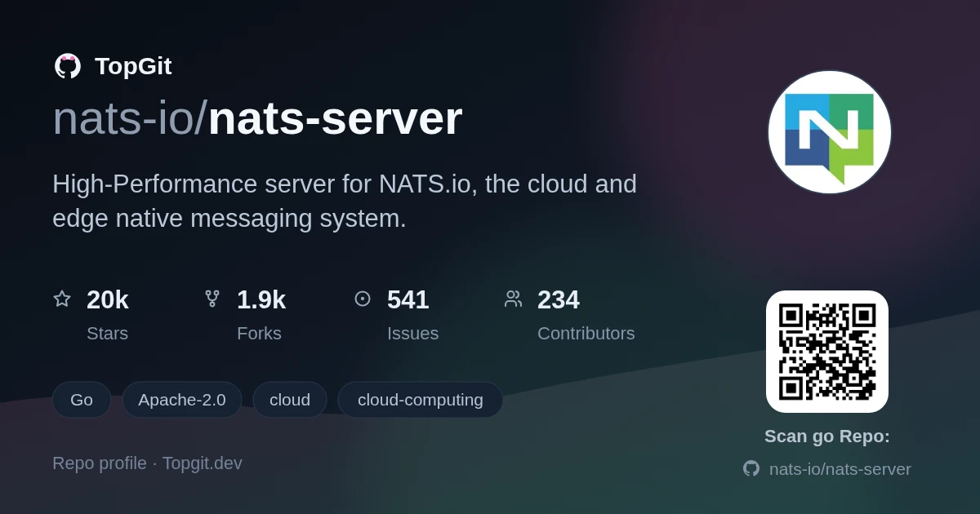Click the contributors people icon beside 234

(x=513, y=299)
